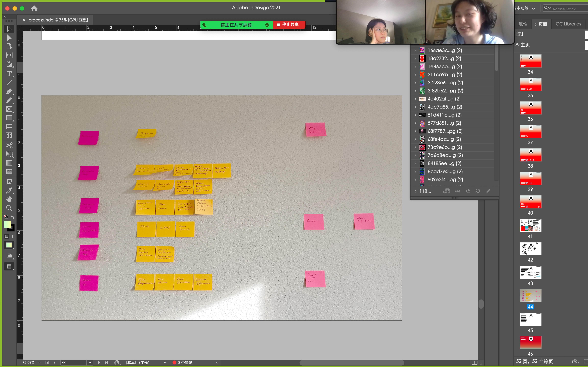Swap fill and stroke arrows
588x367 pixels.
(x=13, y=217)
